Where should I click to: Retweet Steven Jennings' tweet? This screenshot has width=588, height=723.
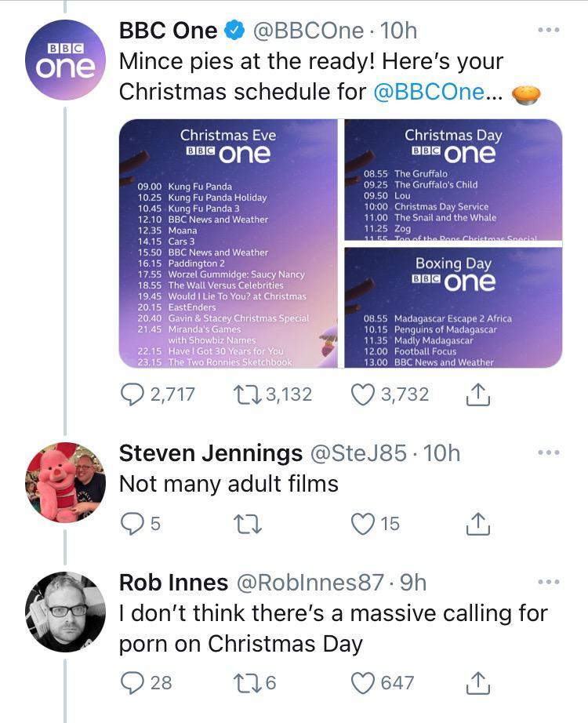point(249,523)
